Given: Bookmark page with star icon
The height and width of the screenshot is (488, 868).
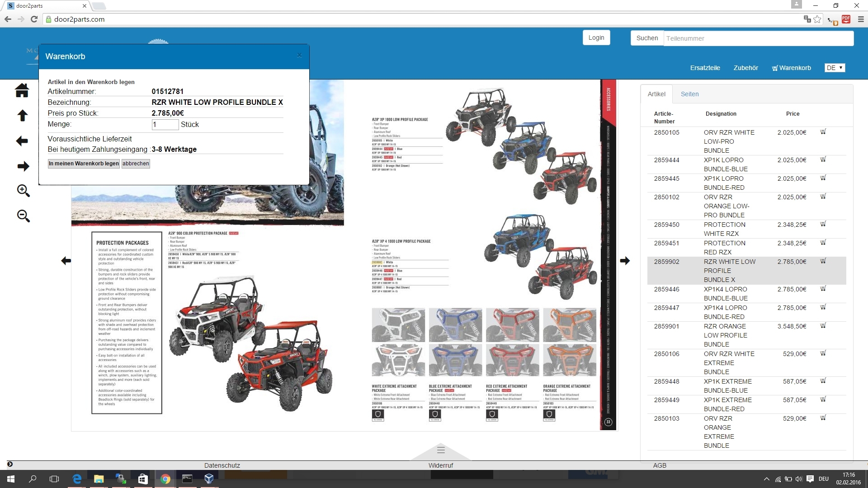Looking at the screenshot, I should point(817,19).
